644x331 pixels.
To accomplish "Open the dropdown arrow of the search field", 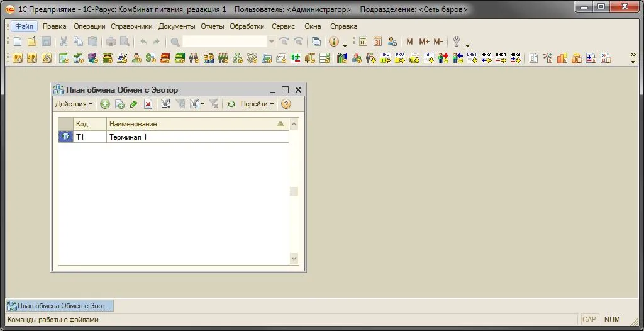I will pyautogui.click(x=272, y=42).
